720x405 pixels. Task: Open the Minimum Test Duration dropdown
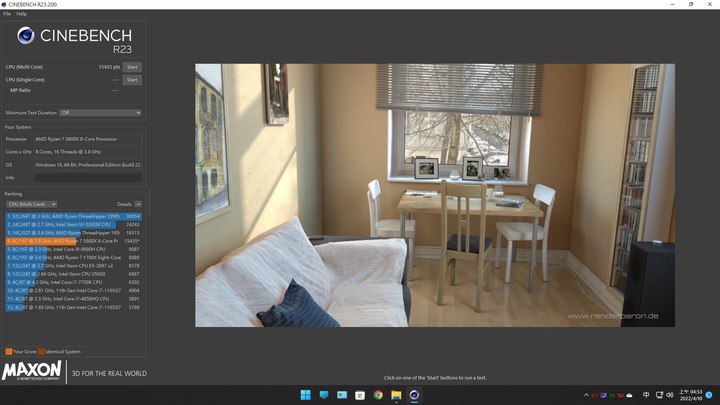[100, 112]
